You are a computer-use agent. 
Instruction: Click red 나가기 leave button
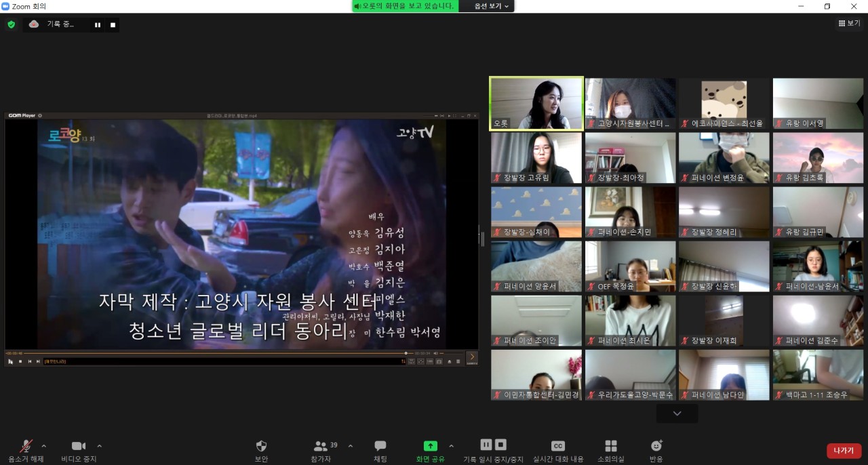tap(844, 451)
